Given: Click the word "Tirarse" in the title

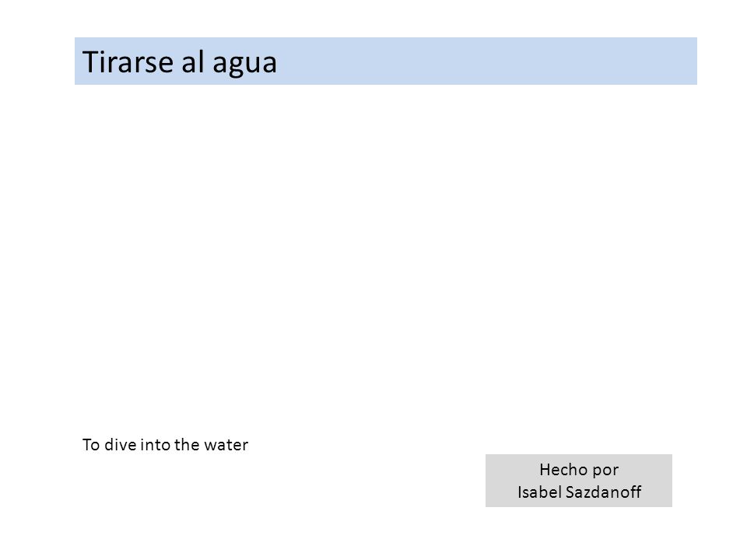Looking at the screenshot, I should coord(128,62).
